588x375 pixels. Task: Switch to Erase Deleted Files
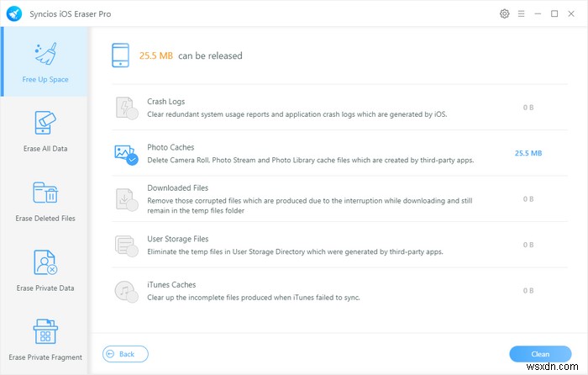pyautogui.click(x=45, y=202)
